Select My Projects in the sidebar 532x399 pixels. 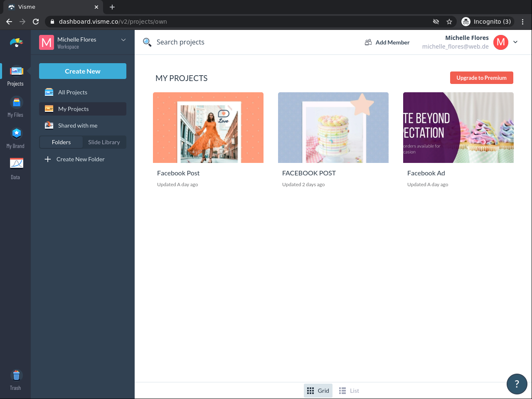[83, 109]
